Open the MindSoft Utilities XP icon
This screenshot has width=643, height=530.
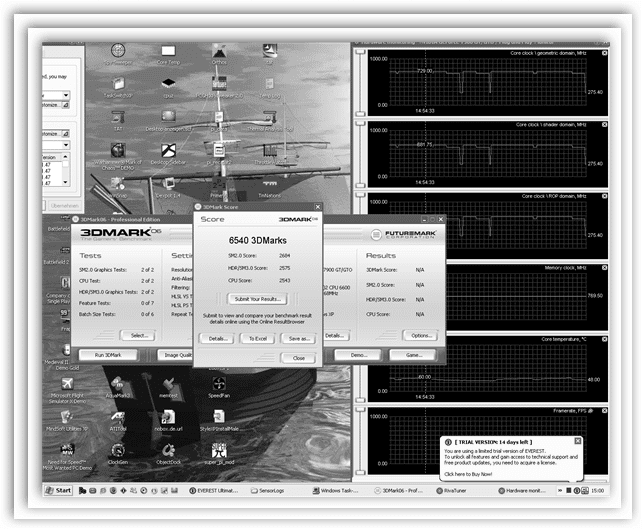click(67, 421)
